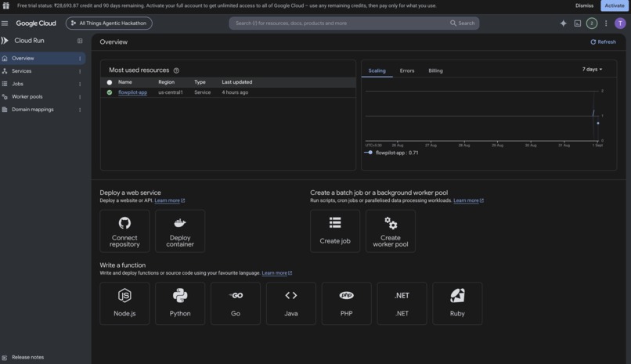The image size is (631, 364).
Task: Open more options next to Domain mappings
Action: 80,110
